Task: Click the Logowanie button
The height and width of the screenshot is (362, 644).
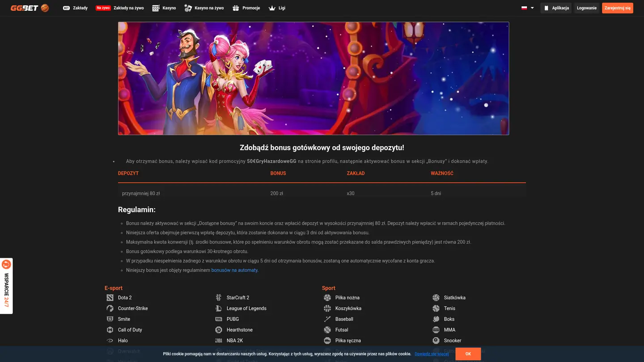Action: (x=587, y=8)
